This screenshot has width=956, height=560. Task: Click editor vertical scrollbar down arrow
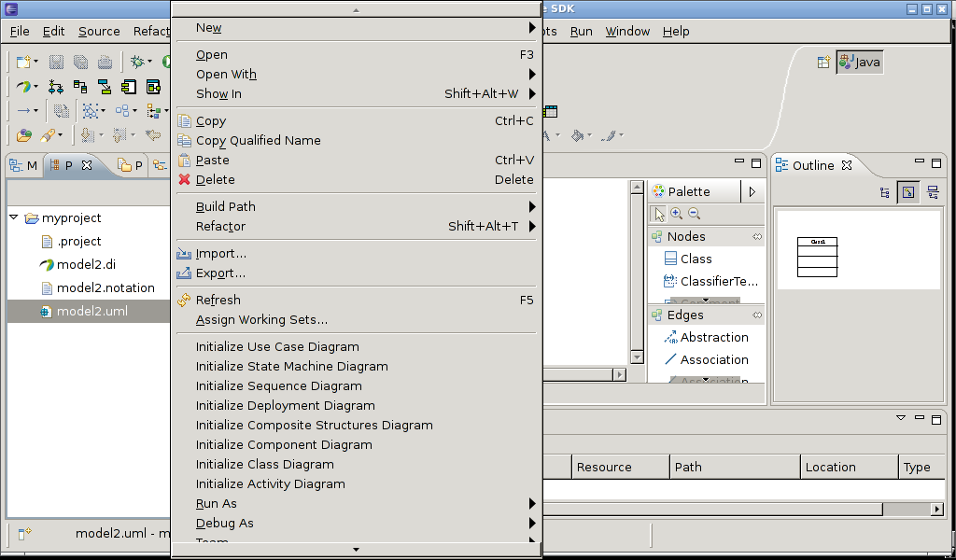point(637,357)
